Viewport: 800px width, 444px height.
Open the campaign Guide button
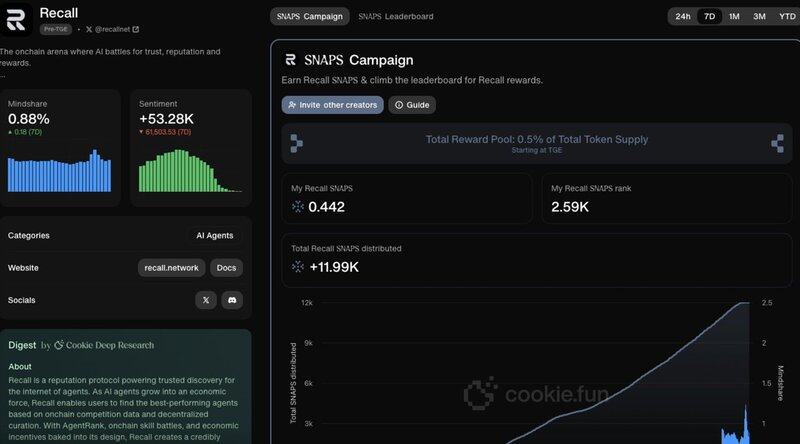412,105
